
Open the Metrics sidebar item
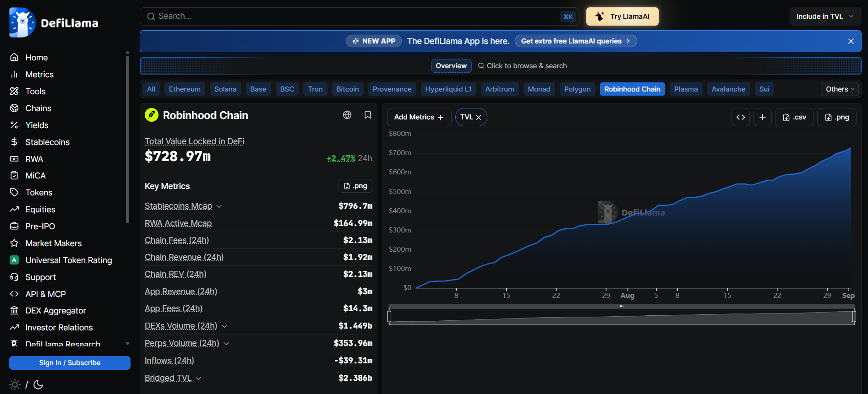pos(39,75)
